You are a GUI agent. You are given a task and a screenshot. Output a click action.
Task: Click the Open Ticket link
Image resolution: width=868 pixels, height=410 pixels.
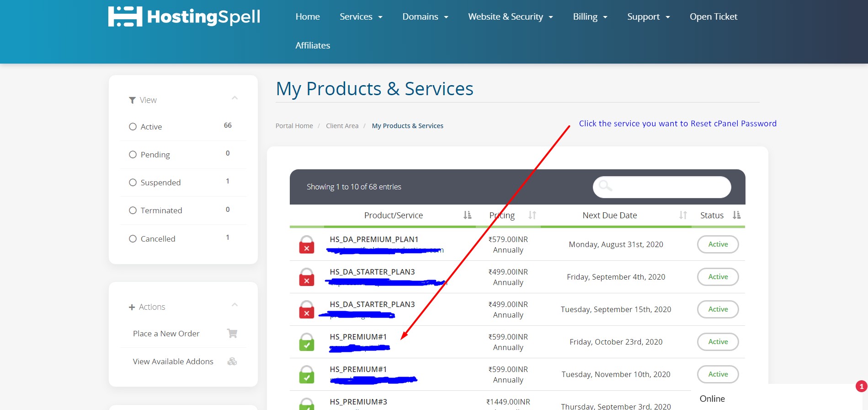point(713,17)
